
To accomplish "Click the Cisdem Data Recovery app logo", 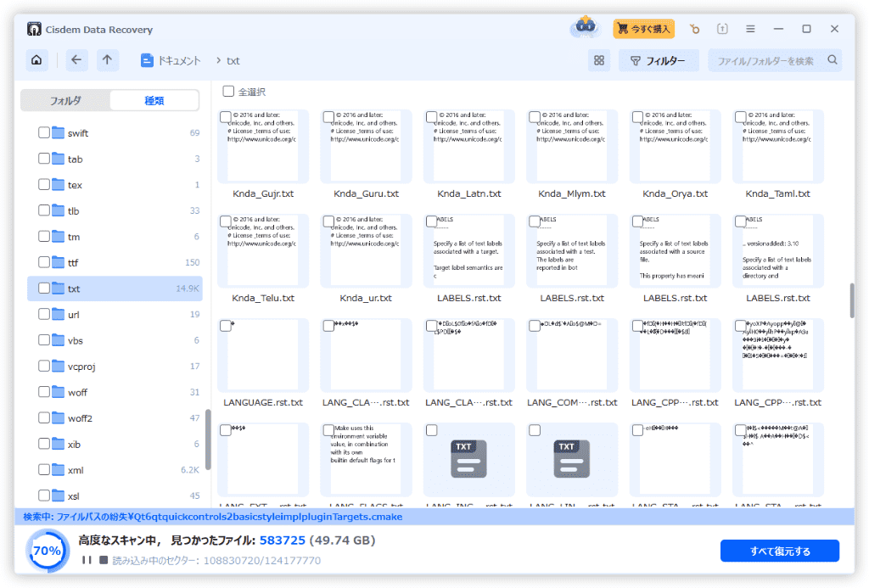I will pyautogui.click(x=34, y=29).
